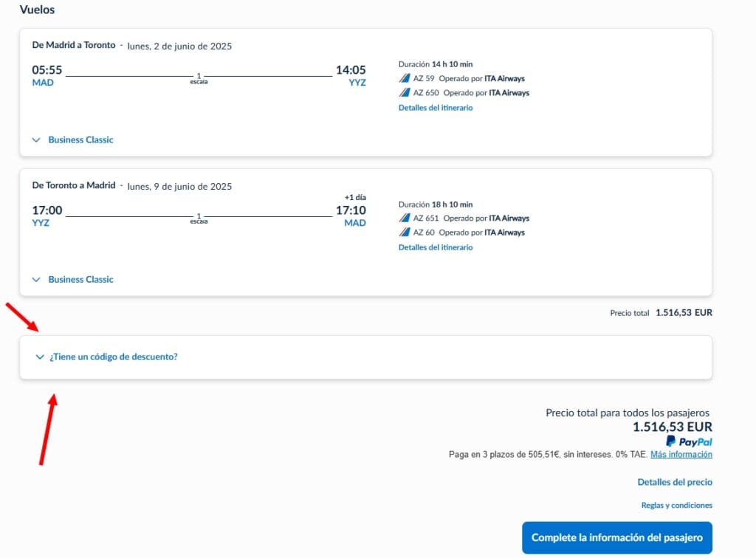Click the chevron icon in the Toronto to Madrid card
The height and width of the screenshot is (558, 756).
(36, 280)
